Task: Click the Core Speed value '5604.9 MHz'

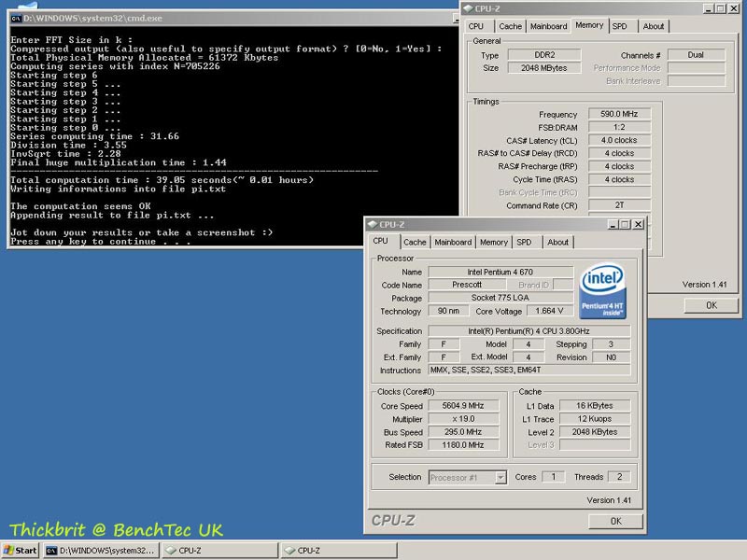Action: tap(463, 406)
